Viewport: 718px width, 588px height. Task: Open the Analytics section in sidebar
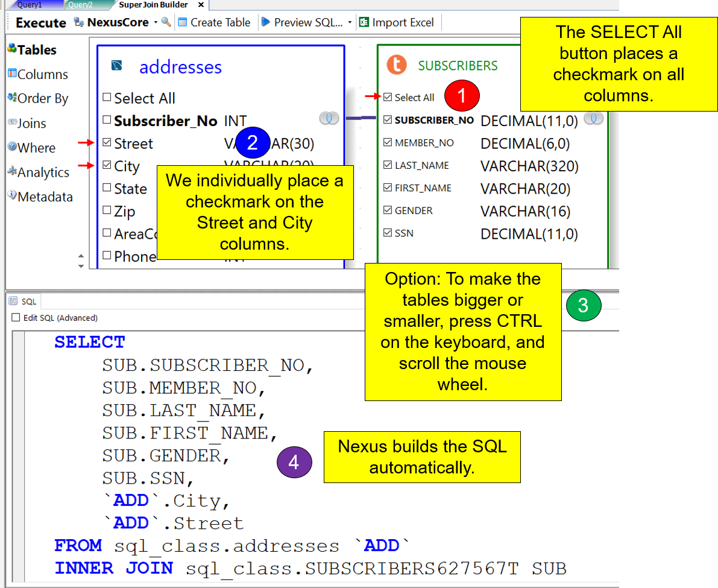(x=42, y=172)
